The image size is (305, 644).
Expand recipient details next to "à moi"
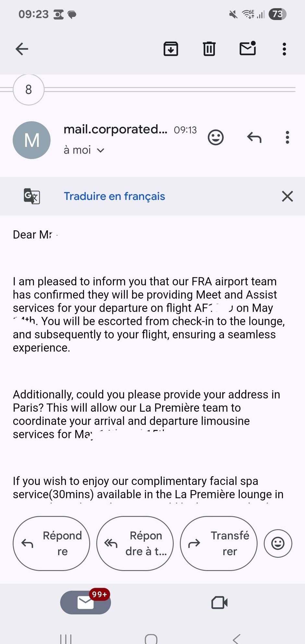(x=101, y=150)
